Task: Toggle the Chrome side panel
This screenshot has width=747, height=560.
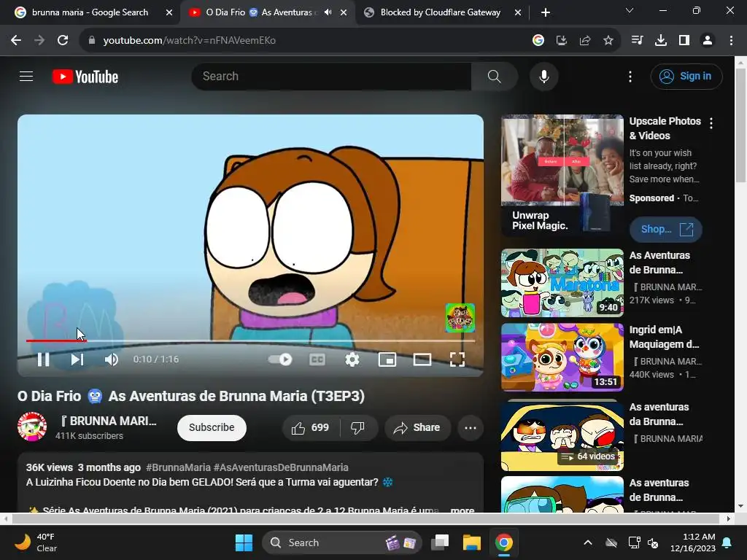Action: (x=684, y=41)
